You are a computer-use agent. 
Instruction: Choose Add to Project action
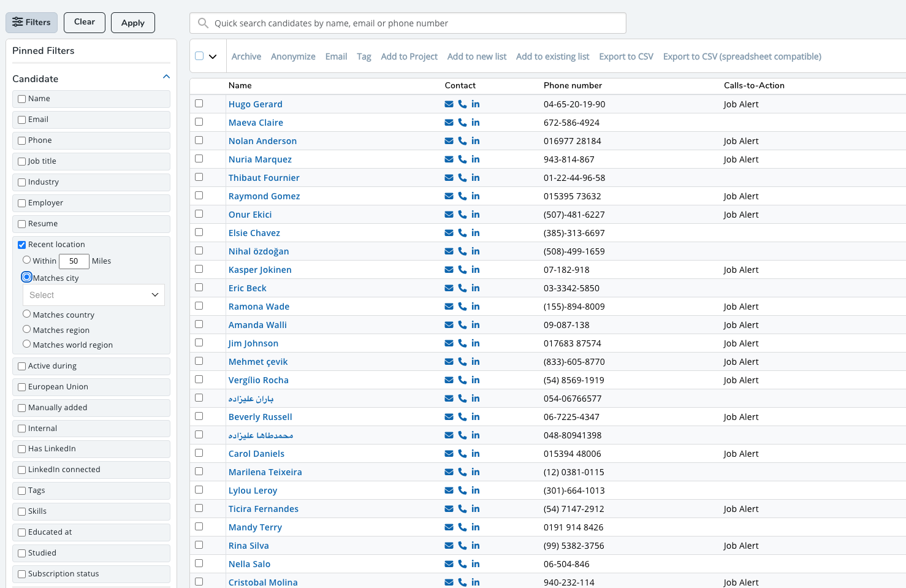coord(409,56)
